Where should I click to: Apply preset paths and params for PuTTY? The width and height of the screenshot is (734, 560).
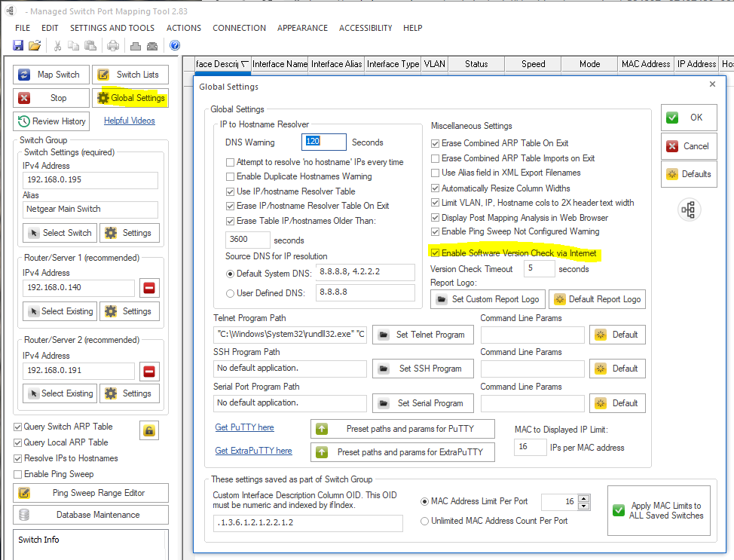(x=402, y=429)
